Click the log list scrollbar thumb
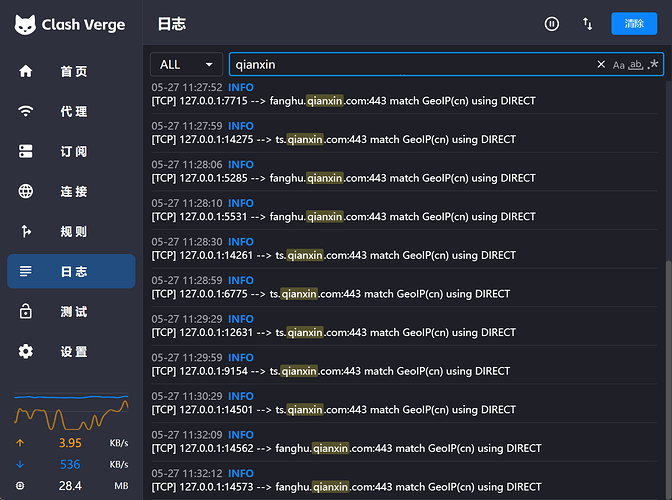The height and width of the screenshot is (500, 672). point(668,379)
